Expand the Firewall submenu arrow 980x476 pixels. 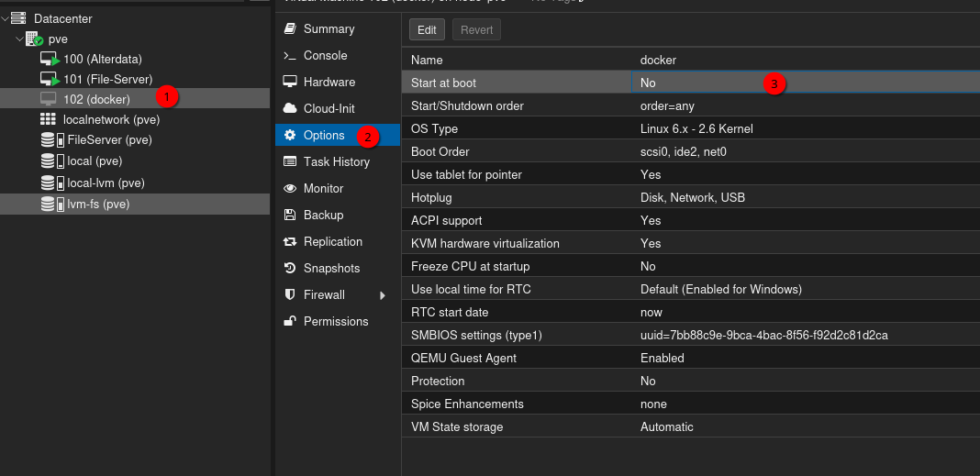tap(383, 295)
